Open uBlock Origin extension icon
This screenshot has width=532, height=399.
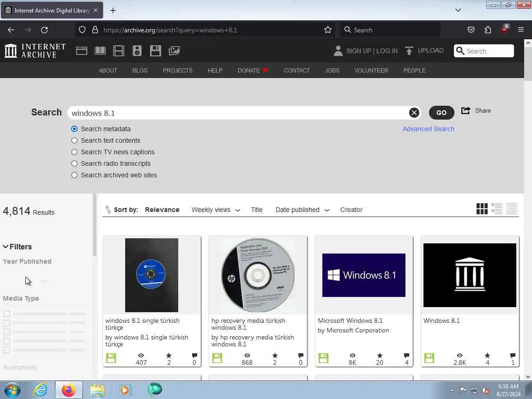505,29
